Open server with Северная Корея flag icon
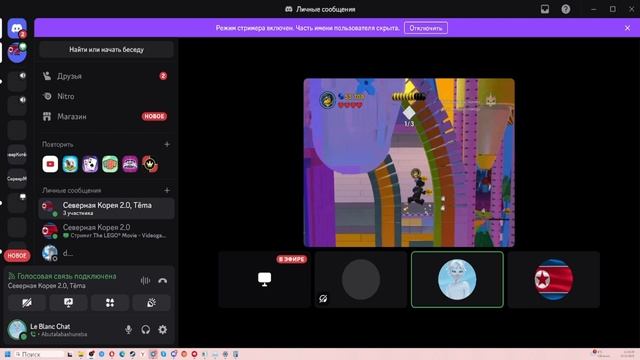Image resolution: width=640 pixels, height=360 pixels. click(x=17, y=52)
